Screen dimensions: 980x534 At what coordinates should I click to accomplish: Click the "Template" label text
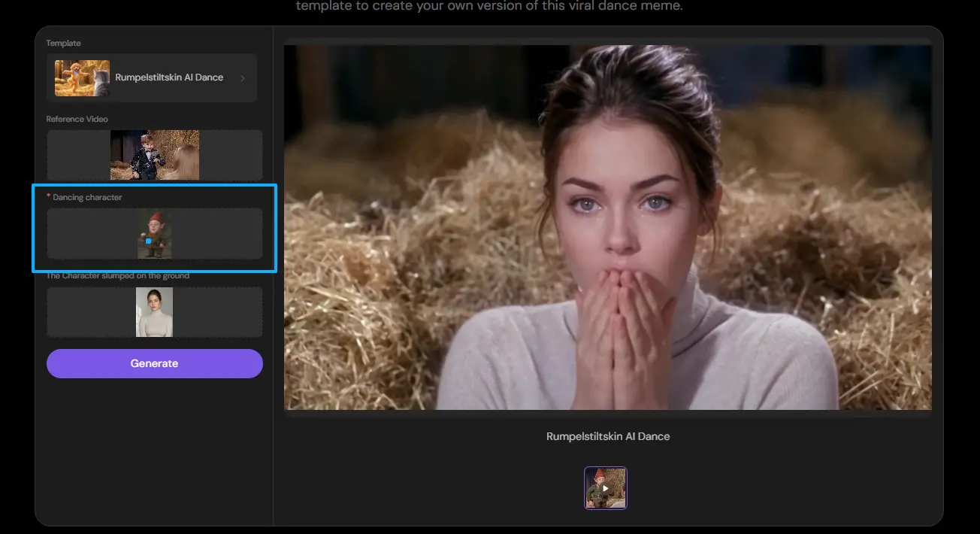(x=63, y=43)
